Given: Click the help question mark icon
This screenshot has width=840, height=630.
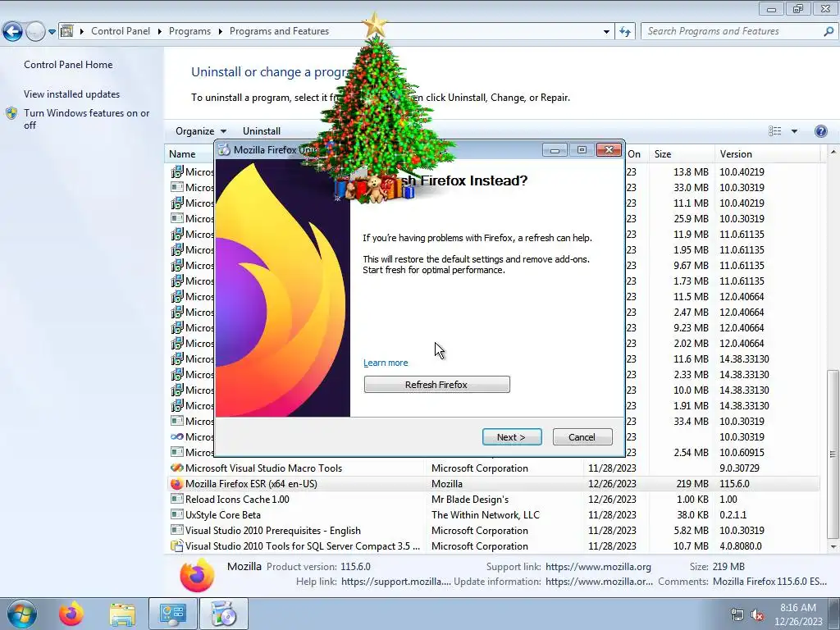Looking at the screenshot, I should (x=820, y=131).
